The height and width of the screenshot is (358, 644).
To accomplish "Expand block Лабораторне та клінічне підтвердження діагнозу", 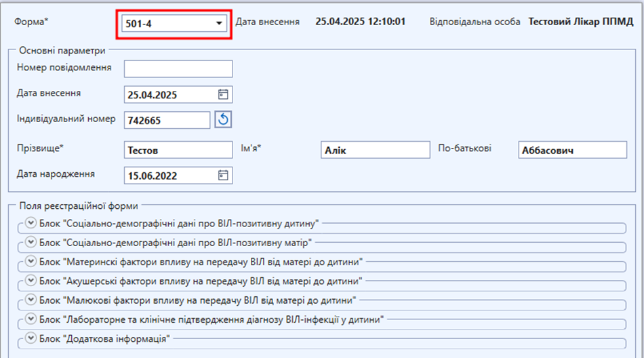I will tap(31, 319).
